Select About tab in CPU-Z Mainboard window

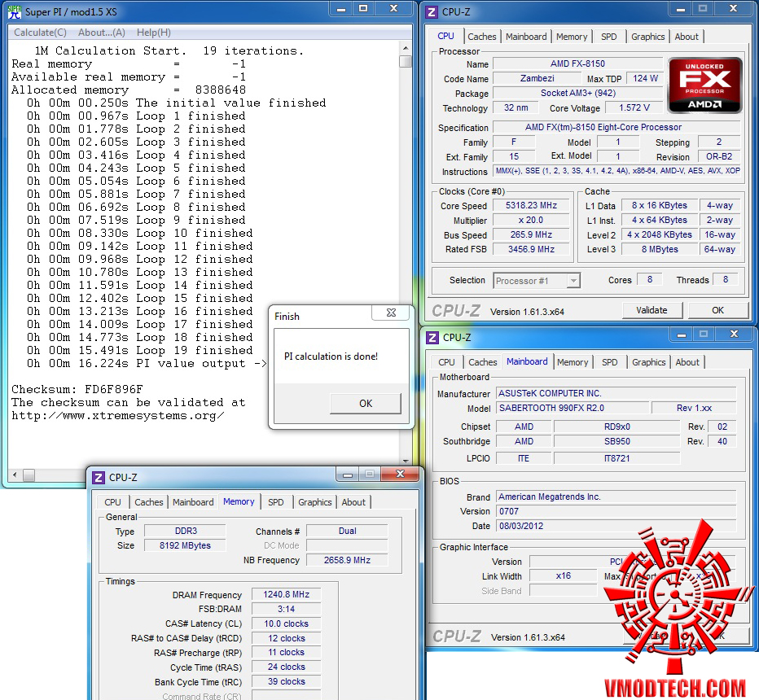point(687,362)
